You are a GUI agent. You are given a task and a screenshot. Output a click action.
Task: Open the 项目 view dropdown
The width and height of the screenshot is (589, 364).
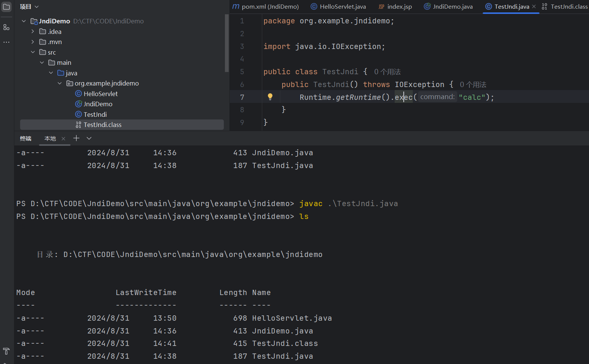(x=29, y=7)
